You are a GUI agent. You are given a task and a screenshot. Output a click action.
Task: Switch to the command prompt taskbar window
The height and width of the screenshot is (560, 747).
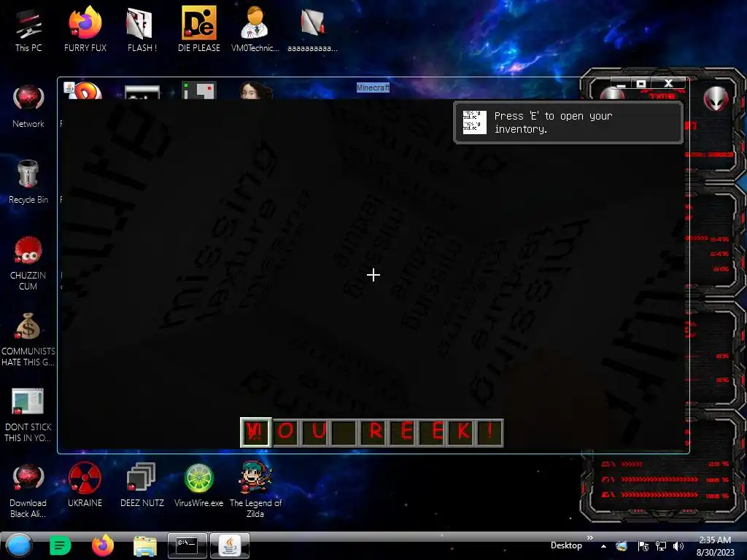187,545
